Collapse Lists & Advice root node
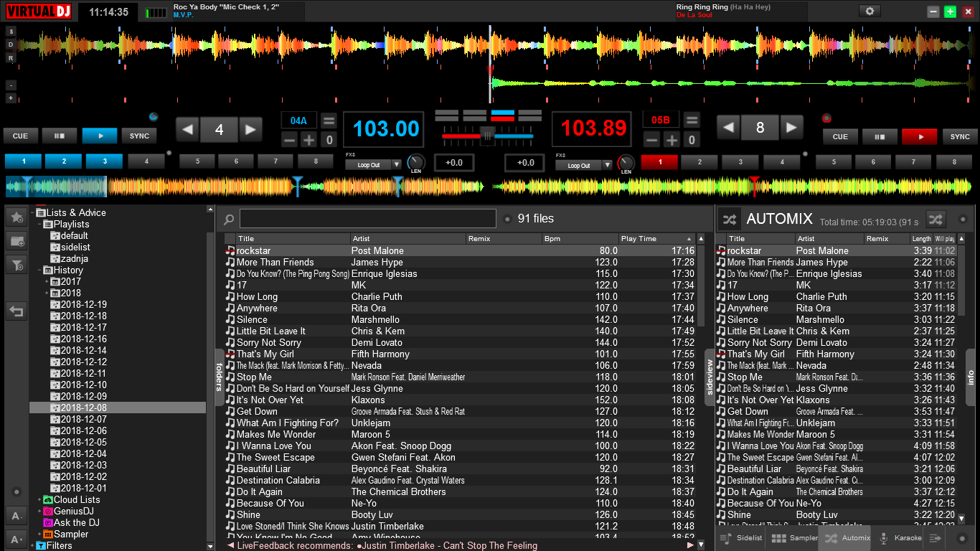Image resolution: width=980 pixels, height=551 pixels. click(x=33, y=213)
